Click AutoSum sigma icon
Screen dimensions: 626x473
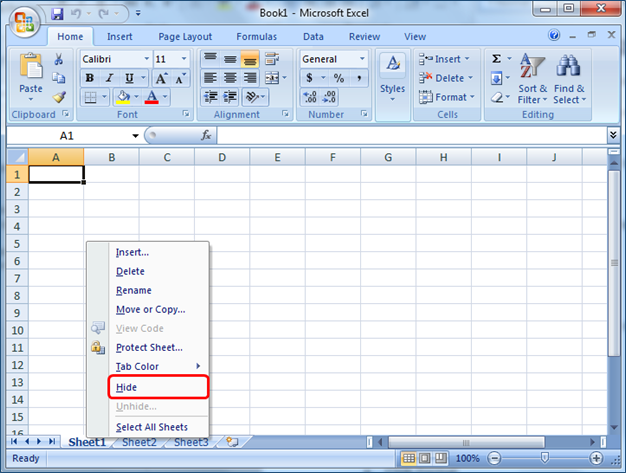[x=496, y=59]
